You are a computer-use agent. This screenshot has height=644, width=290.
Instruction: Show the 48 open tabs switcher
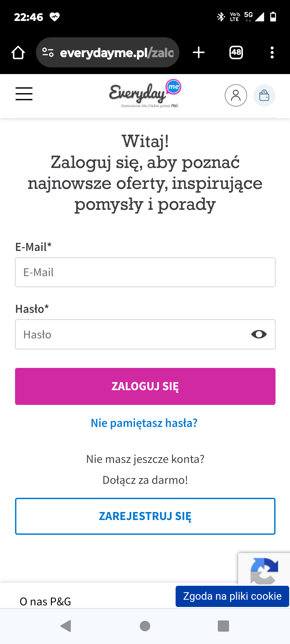pos(236,53)
